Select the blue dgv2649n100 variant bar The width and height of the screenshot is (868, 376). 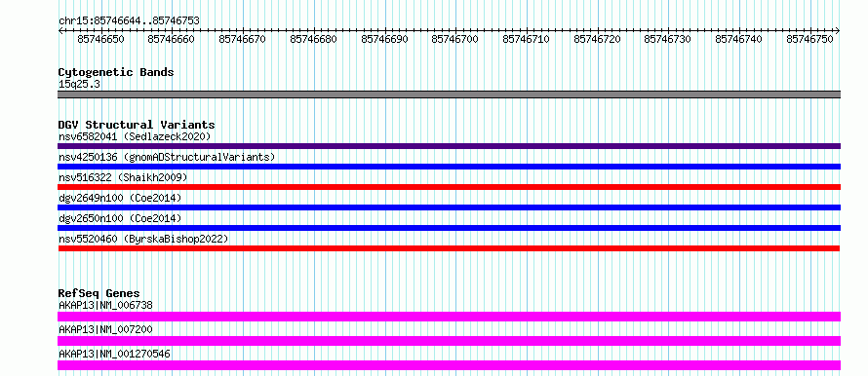pyautogui.click(x=449, y=207)
